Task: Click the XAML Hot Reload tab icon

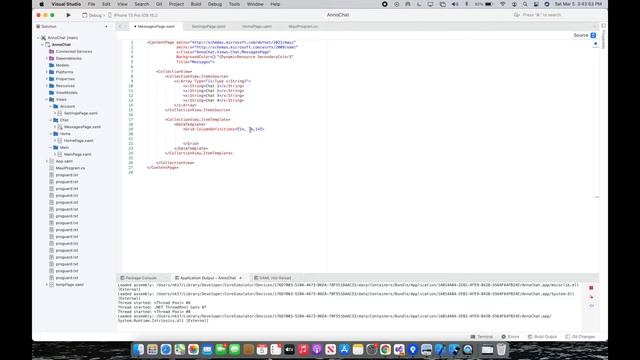Action: point(256,278)
